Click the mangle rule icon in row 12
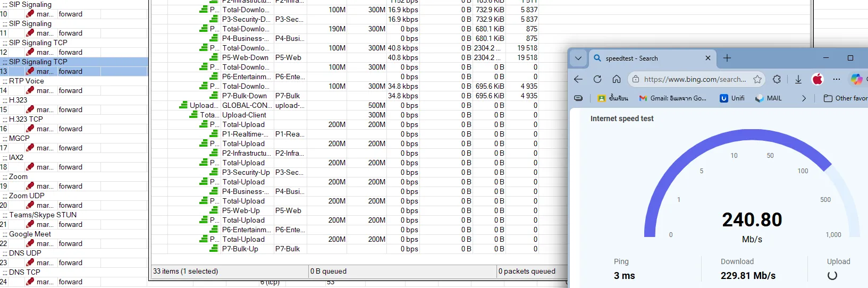This screenshot has height=288, width=868. [x=30, y=52]
